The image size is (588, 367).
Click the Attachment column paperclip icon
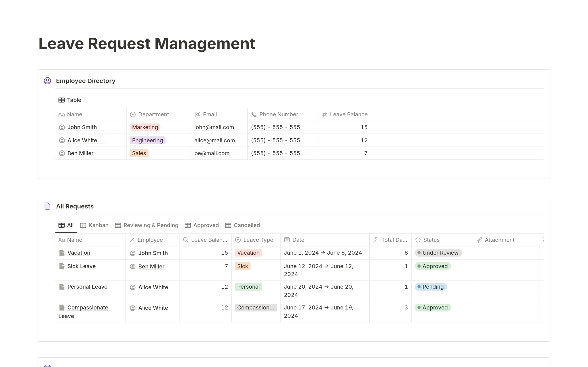coord(479,240)
